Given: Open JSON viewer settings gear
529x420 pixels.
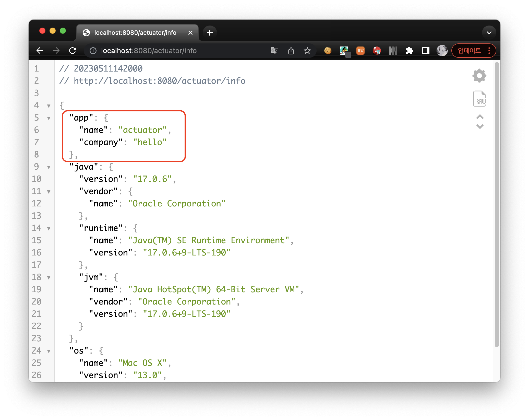Looking at the screenshot, I should coord(479,76).
